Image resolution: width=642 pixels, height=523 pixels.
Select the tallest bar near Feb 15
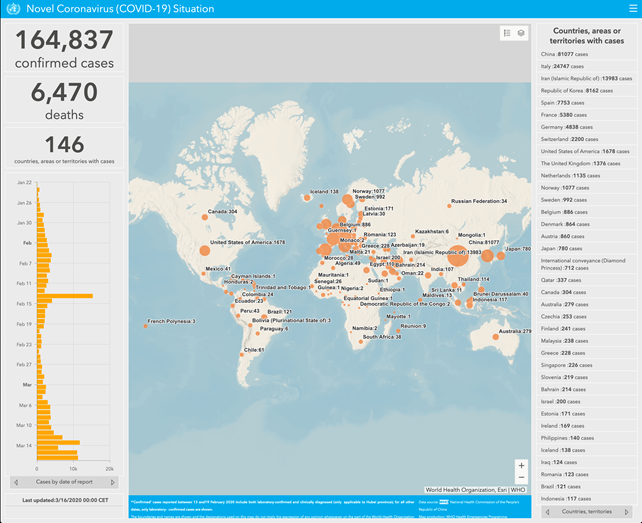65,296
